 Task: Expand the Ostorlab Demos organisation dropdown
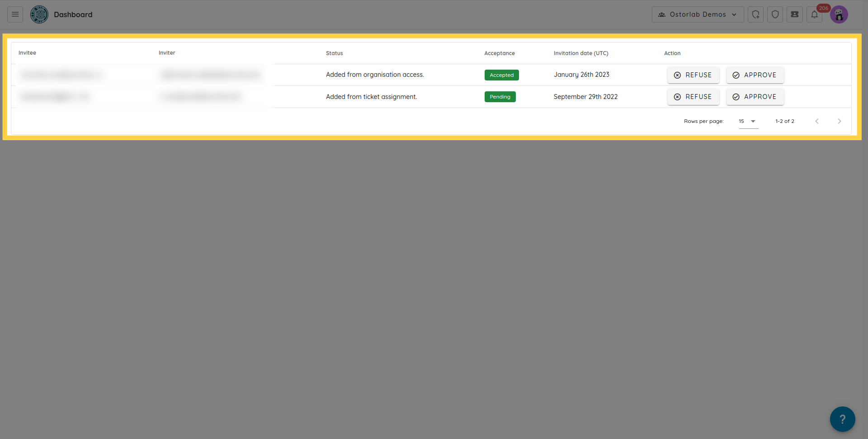click(698, 14)
